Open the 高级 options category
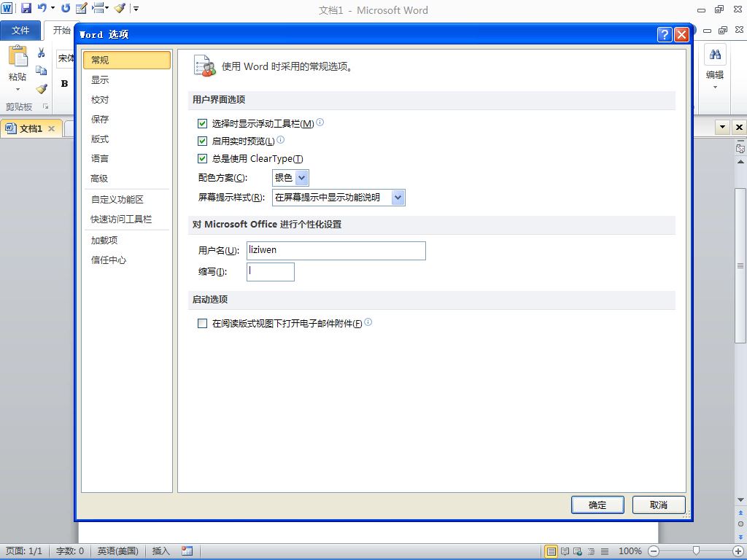 [x=127, y=179]
